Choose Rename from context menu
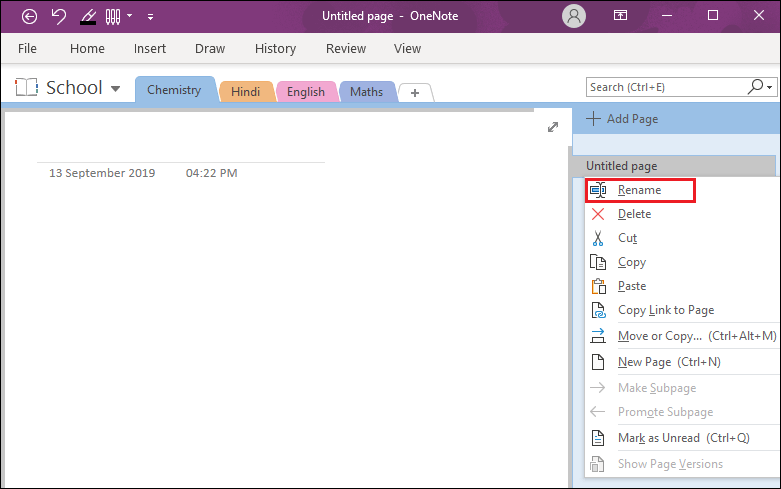781x489 pixels. (x=641, y=190)
